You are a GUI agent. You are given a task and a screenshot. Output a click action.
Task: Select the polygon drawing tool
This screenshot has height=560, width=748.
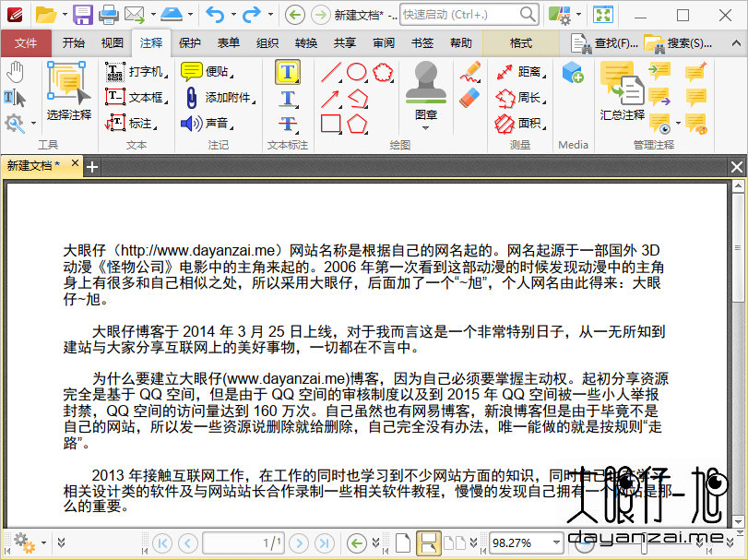click(356, 124)
